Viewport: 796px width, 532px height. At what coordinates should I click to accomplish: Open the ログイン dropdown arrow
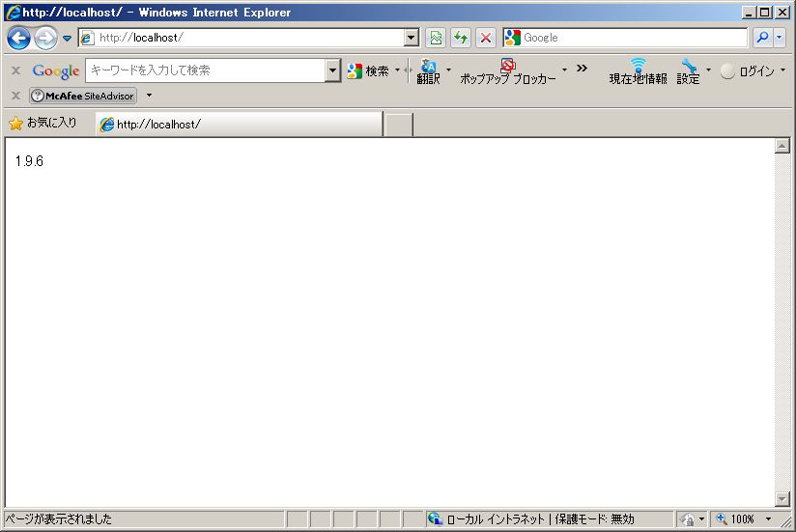(x=782, y=70)
